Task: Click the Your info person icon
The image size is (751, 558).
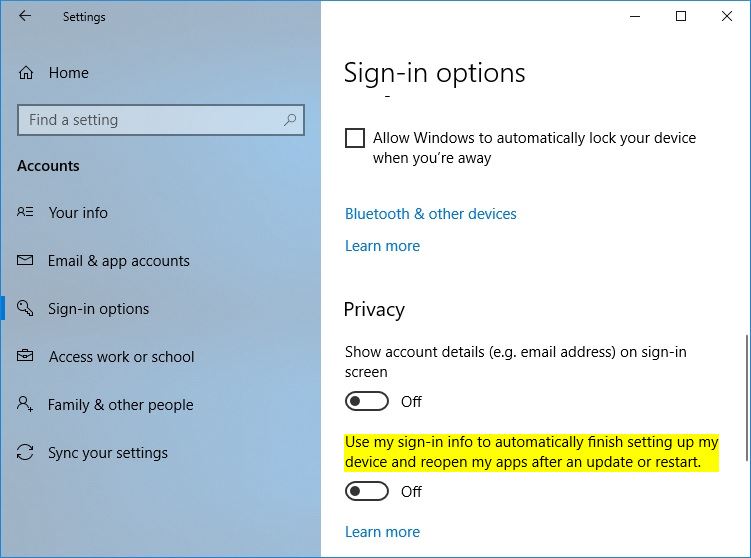Action: pyautogui.click(x=25, y=212)
